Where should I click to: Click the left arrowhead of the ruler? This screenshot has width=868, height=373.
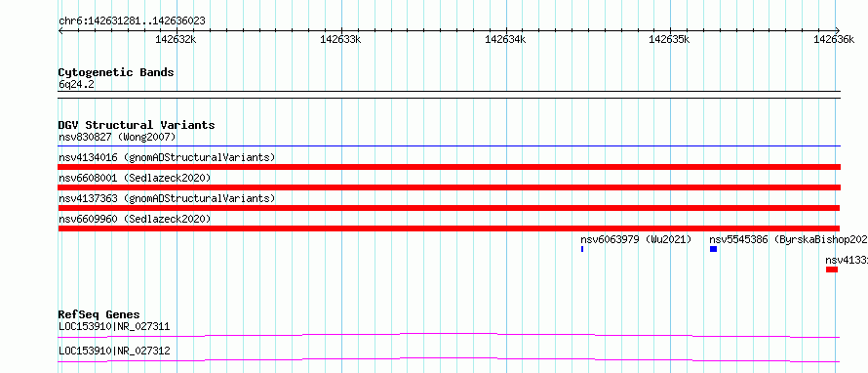(60, 30)
